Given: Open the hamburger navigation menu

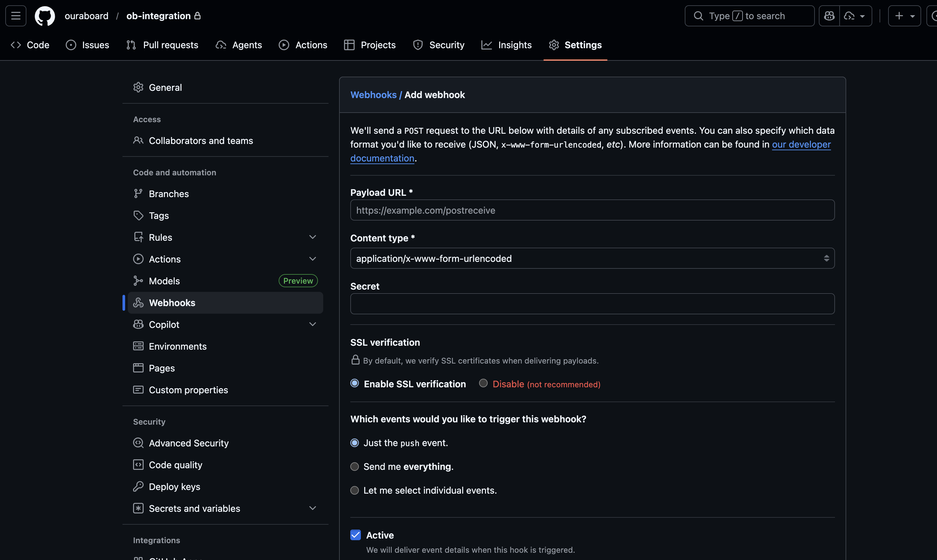Looking at the screenshot, I should [x=16, y=16].
